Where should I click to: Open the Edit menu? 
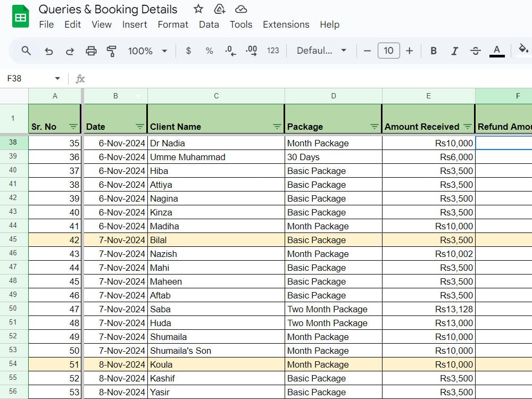tap(72, 24)
